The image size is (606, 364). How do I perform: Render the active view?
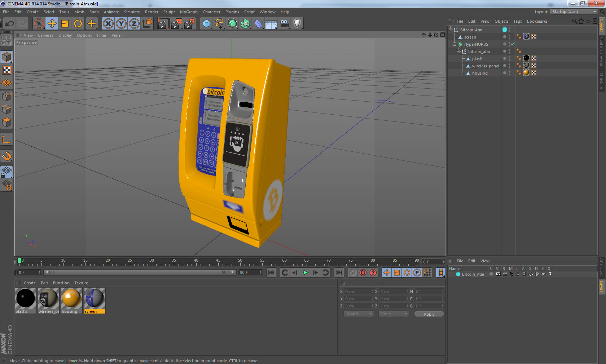[x=163, y=24]
